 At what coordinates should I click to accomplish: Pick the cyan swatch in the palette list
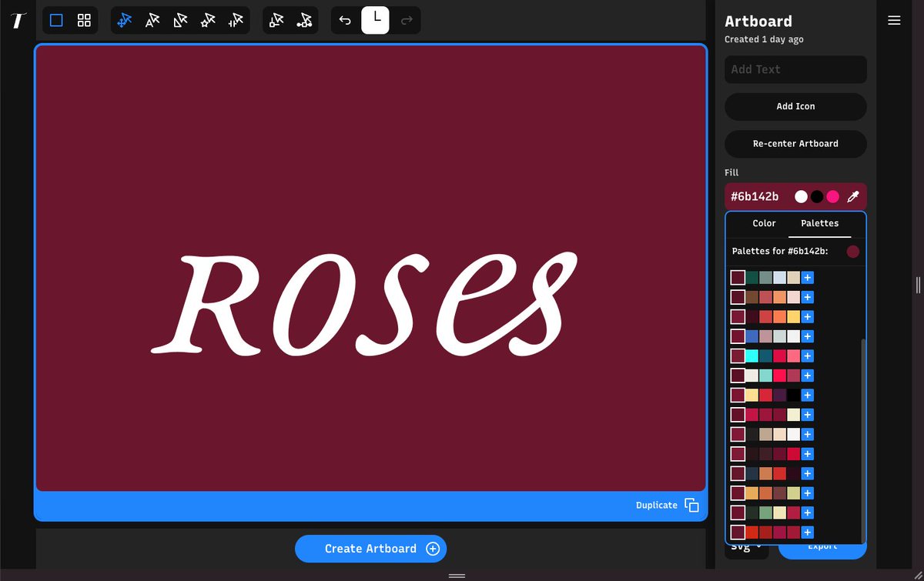point(752,356)
